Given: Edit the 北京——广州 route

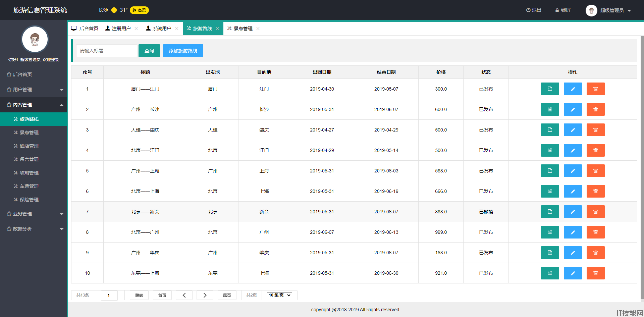Looking at the screenshot, I should tap(573, 232).
